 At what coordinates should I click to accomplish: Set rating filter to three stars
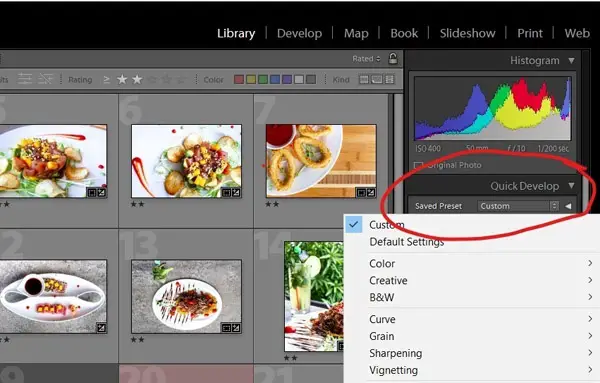tap(152, 80)
